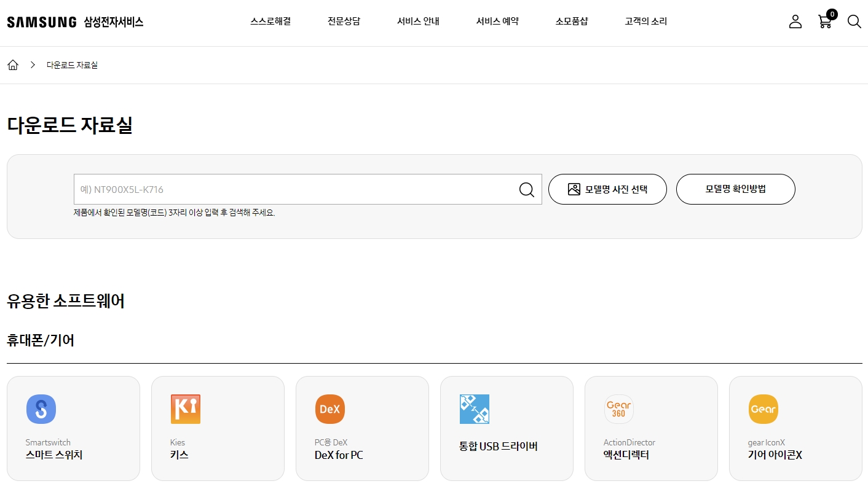Open the 서비스 안내 menu

[x=418, y=22]
